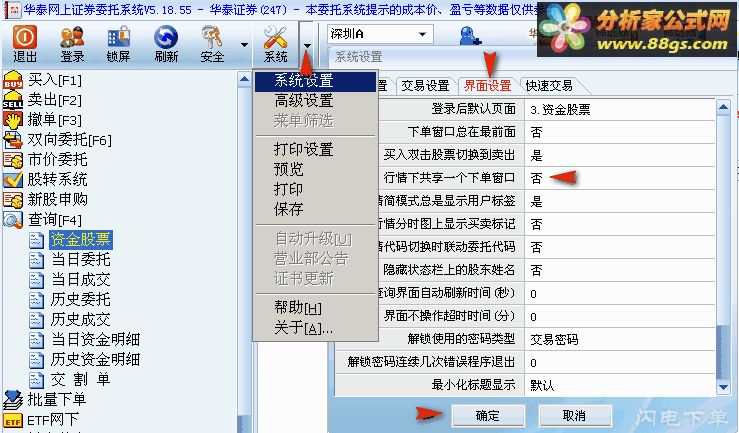Image resolution: width=739 pixels, height=433 pixels.
Task: Toggle 买入双击股票切换到卖出 value 是
Action: point(620,155)
